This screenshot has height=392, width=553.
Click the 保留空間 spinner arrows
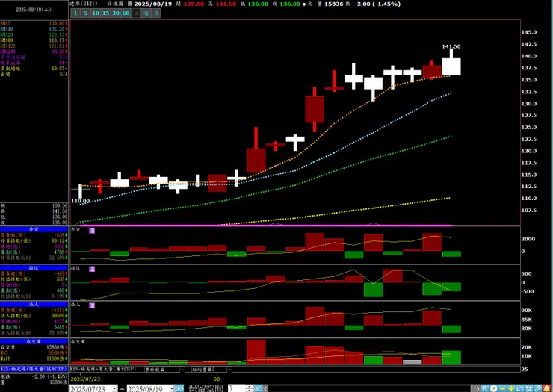[250, 388]
